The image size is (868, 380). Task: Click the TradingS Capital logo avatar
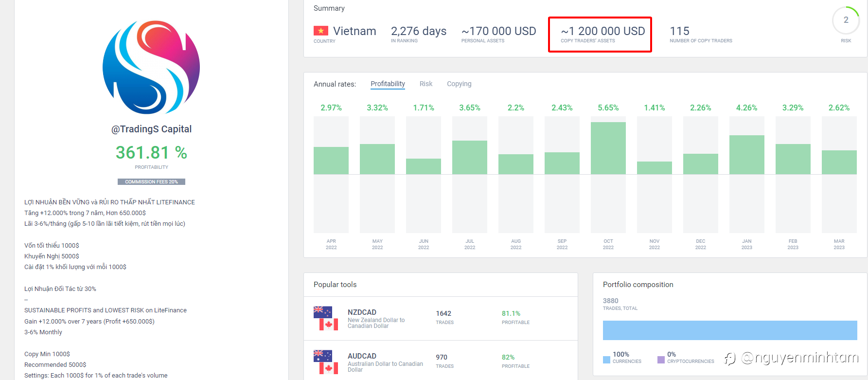(151, 67)
